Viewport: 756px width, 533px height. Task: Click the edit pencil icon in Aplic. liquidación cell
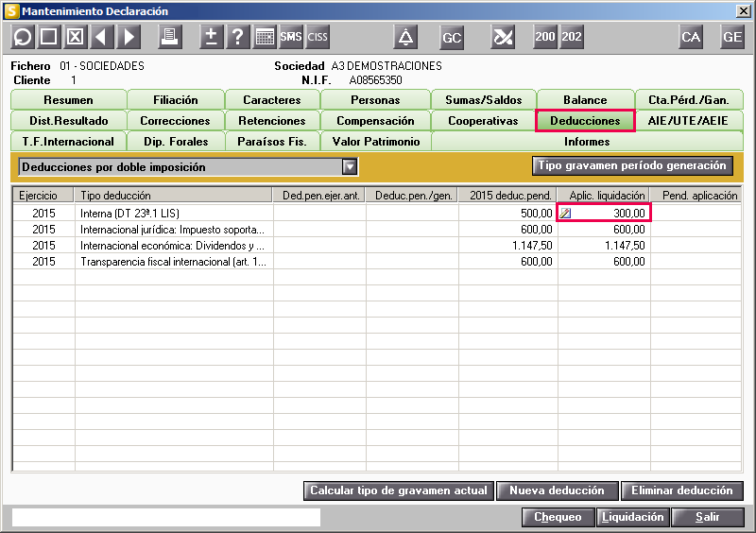[x=565, y=213]
